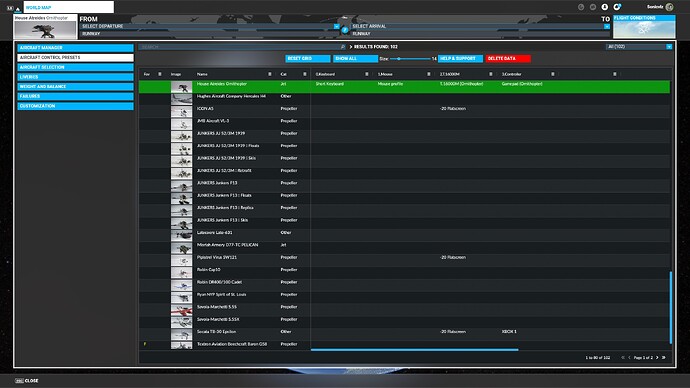Screen dimensions: 690x388
Task: Go to the next results page
Action: point(657,358)
